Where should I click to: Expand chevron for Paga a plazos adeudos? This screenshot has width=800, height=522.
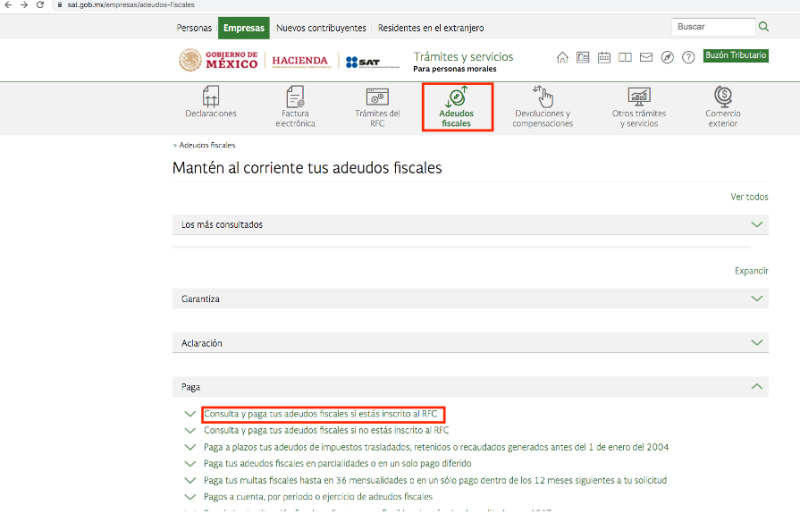tap(190, 447)
